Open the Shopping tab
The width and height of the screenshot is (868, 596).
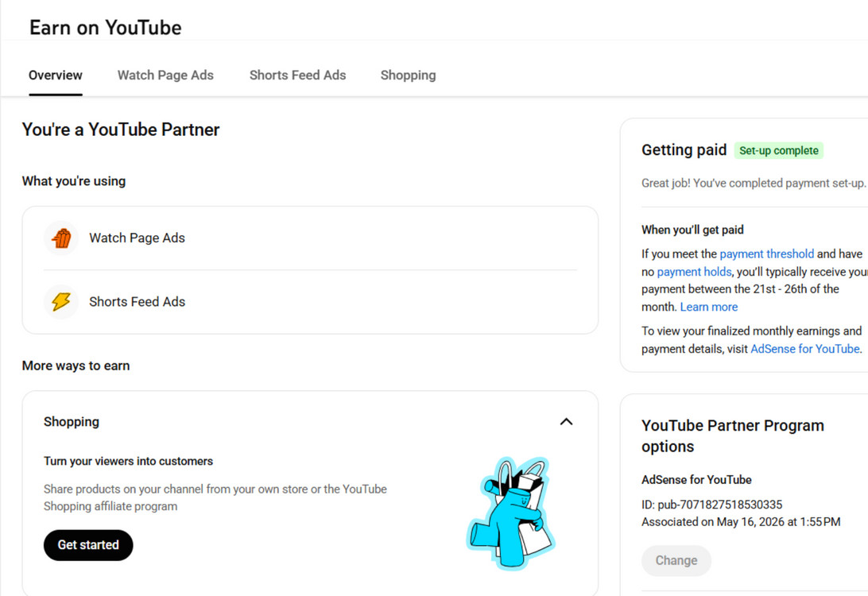[x=408, y=75]
